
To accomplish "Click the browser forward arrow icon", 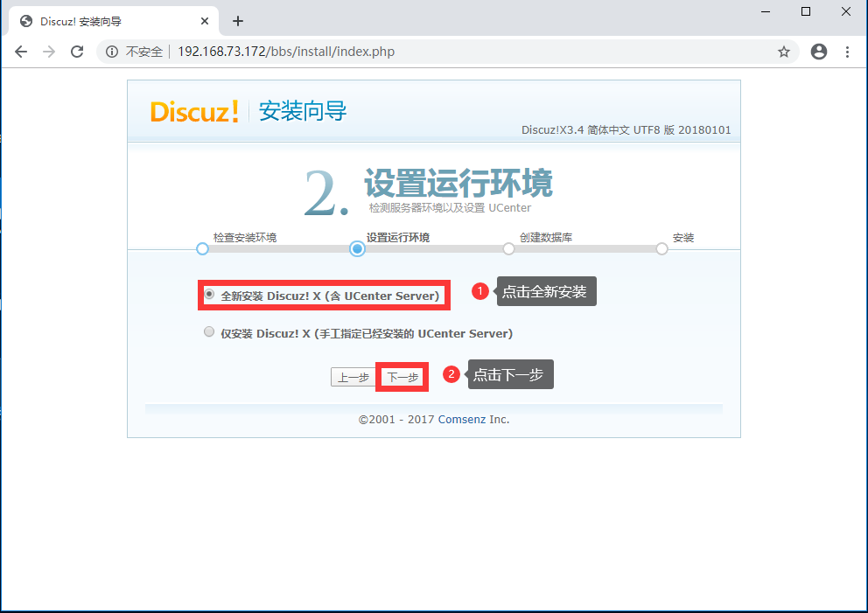I will pyautogui.click(x=49, y=52).
